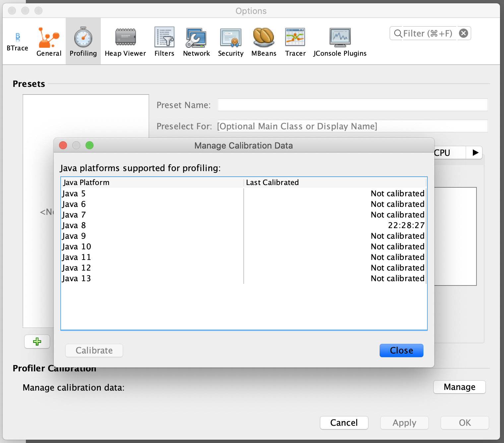Switch to the CPU settings tab
The height and width of the screenshot is (443, 504).
tap(450, 153)
